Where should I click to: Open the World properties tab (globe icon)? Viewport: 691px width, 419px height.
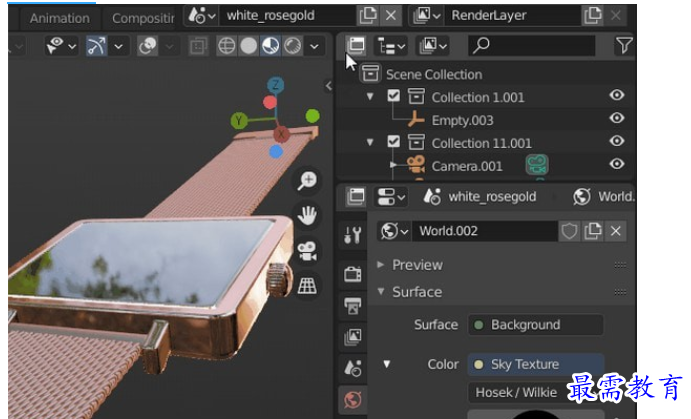[x=353, y=400]
